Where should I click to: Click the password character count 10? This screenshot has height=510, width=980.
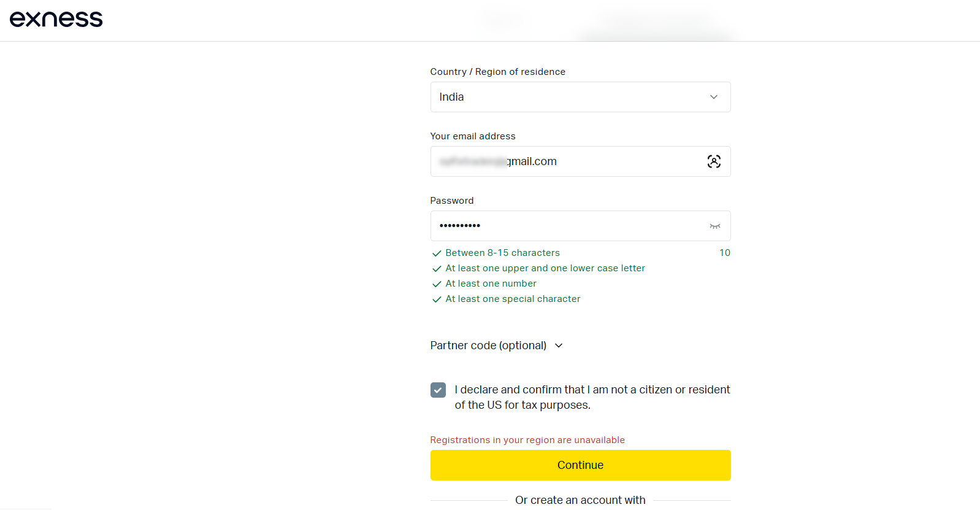pos(725,253)
